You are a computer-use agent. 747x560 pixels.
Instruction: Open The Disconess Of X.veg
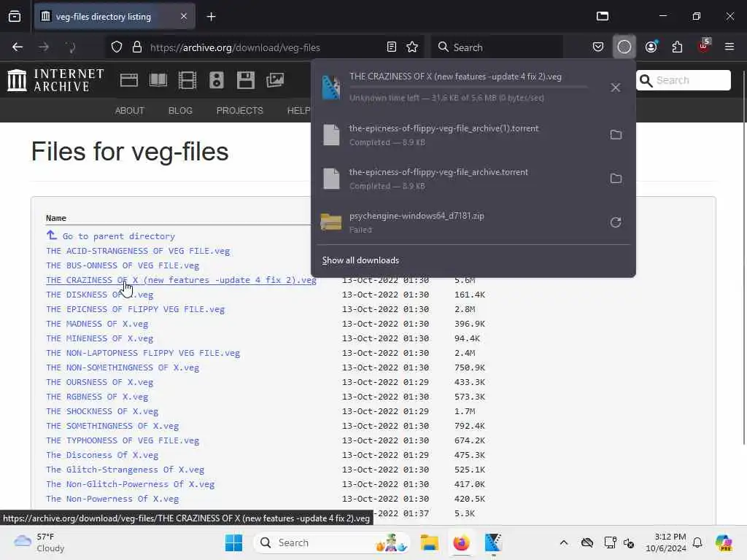point(102,455)
